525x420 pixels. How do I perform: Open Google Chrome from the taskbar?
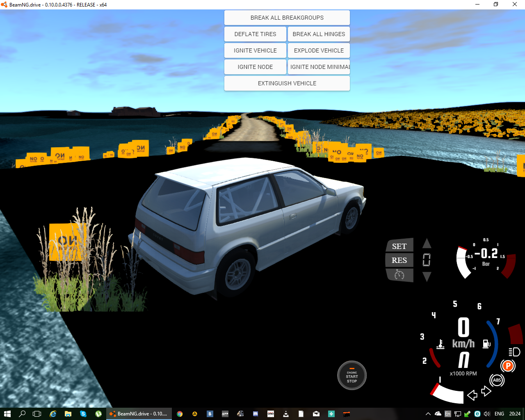coord(180,414)
